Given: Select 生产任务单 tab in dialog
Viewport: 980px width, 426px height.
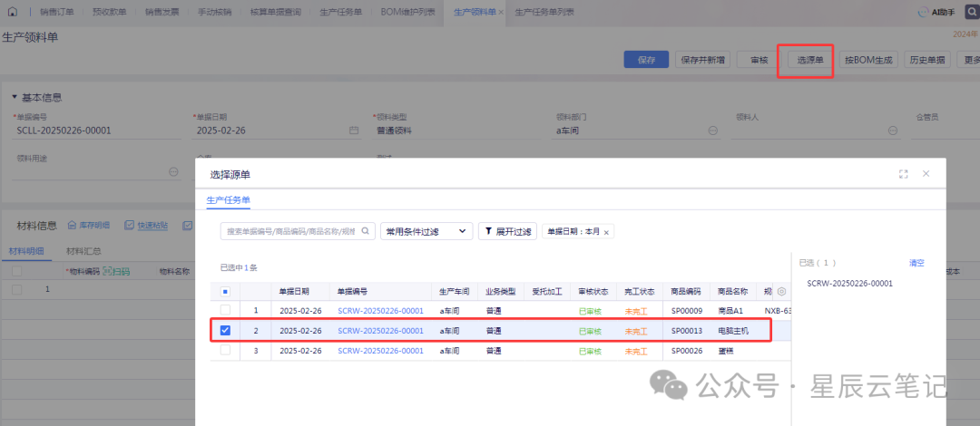Looking at the screenshot, I should [228, 200].
